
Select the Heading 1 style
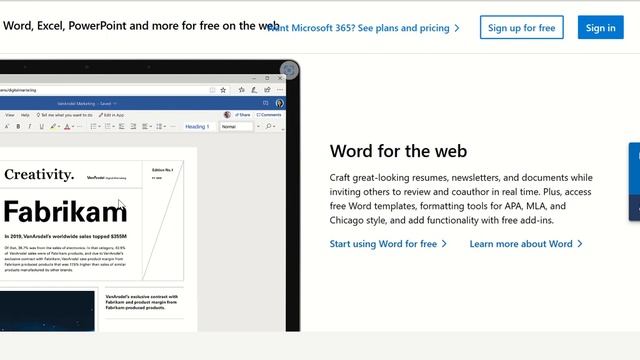click(x=197, y=127)
